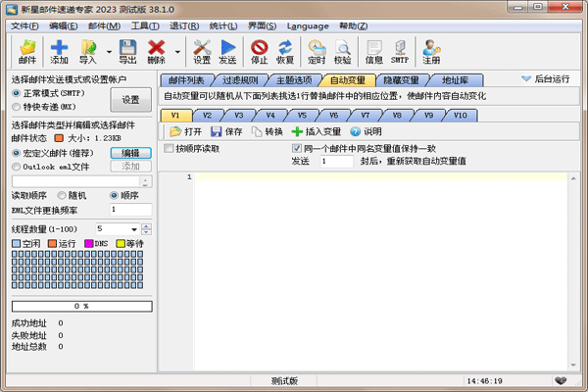Click the 导出 (Export) toolbar icon

pyautogui.click(x=127, y=51)
